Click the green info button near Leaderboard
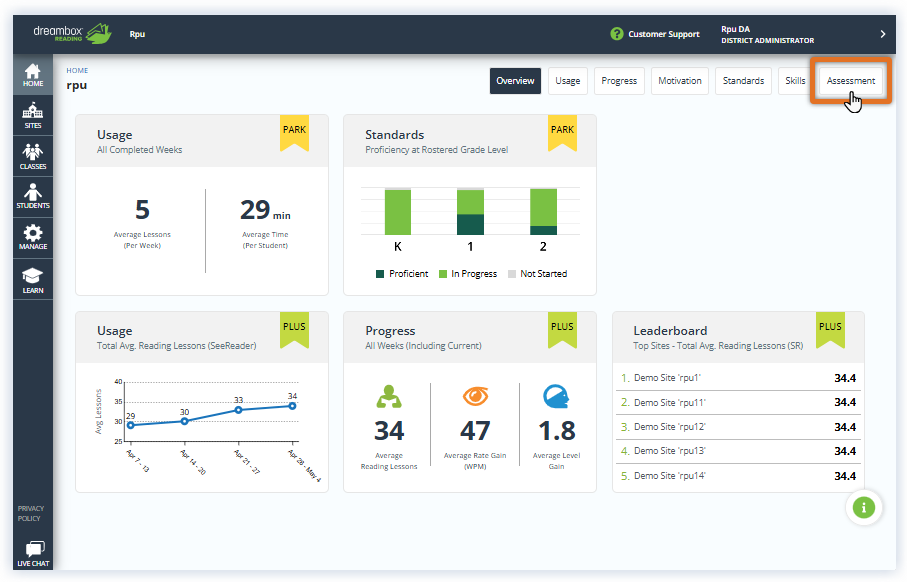The height and width of the screenshot is (582, 907). [x=862, y=508]
